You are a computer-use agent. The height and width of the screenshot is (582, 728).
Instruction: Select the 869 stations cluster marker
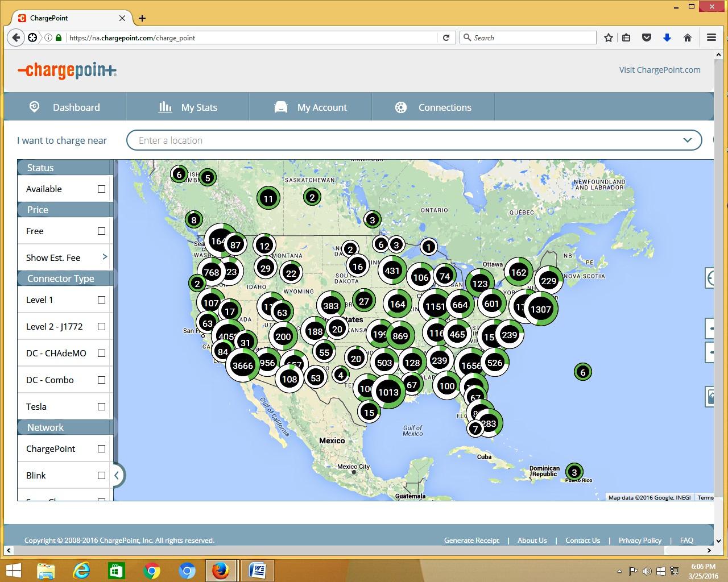[400, 336]
